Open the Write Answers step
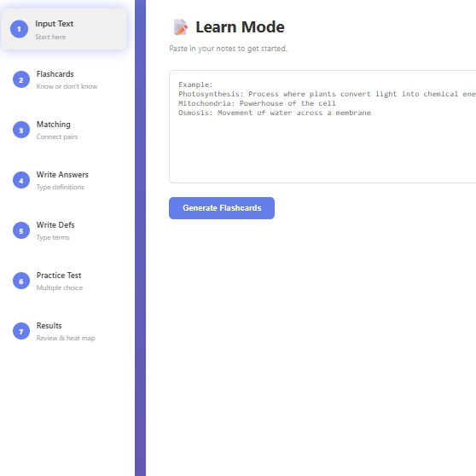Viewport: 476px width, 476px height. pyautogui.click(x=64, y=180)
